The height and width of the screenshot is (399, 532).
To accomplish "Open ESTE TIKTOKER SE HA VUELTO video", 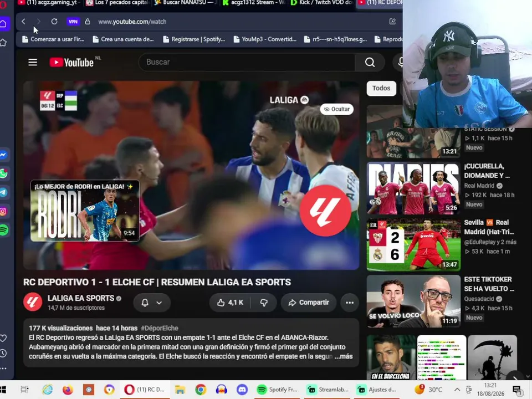I will point(413,301).
